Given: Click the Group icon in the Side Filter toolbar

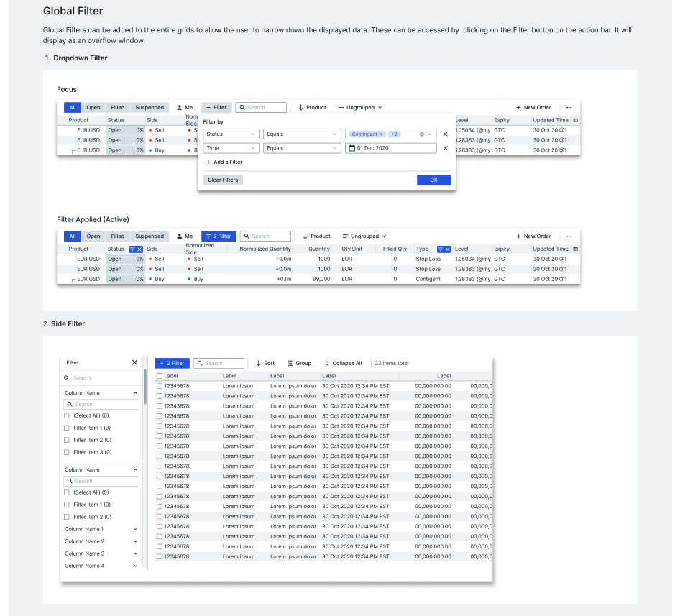Looking at the screenshot, I should click(290, 364).
